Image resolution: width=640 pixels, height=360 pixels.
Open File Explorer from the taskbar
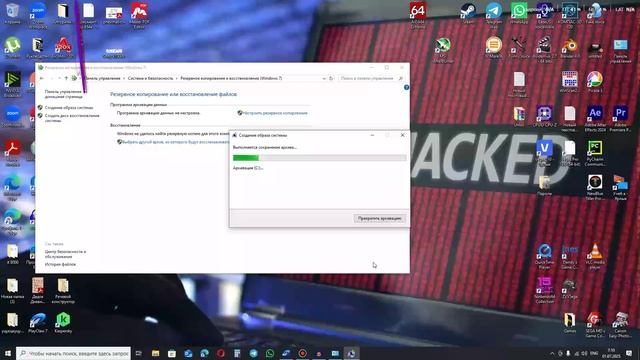pos(156,353)
